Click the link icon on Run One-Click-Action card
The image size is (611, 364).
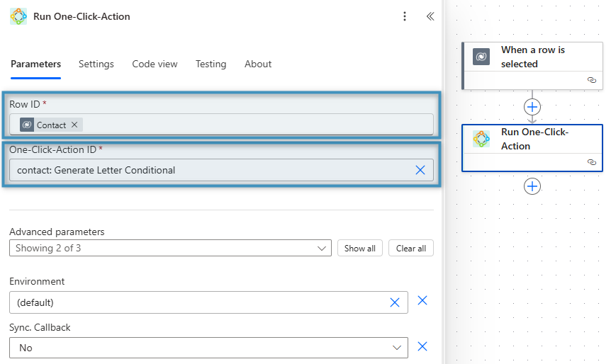591,162
